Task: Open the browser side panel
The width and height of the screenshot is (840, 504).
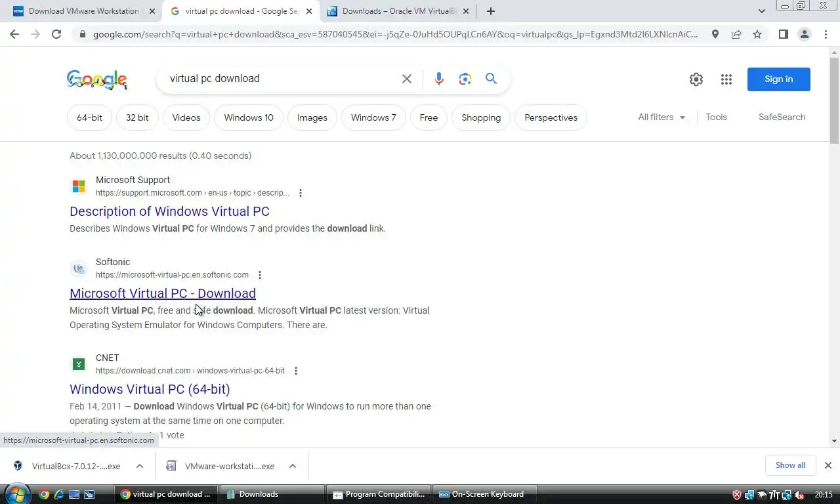Action: [783, 34]
